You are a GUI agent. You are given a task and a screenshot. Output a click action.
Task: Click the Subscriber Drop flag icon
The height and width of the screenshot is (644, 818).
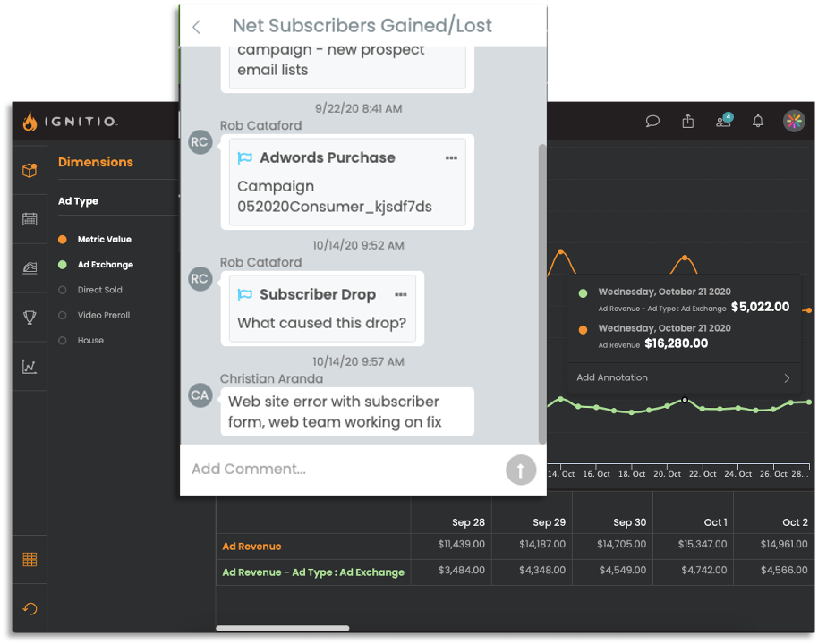[244, 294]
